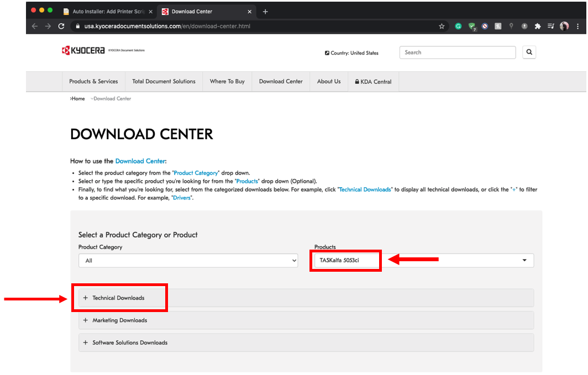Click the Chrome profile avatar
This screenshot has width=588, height=375.
(564, 26)
